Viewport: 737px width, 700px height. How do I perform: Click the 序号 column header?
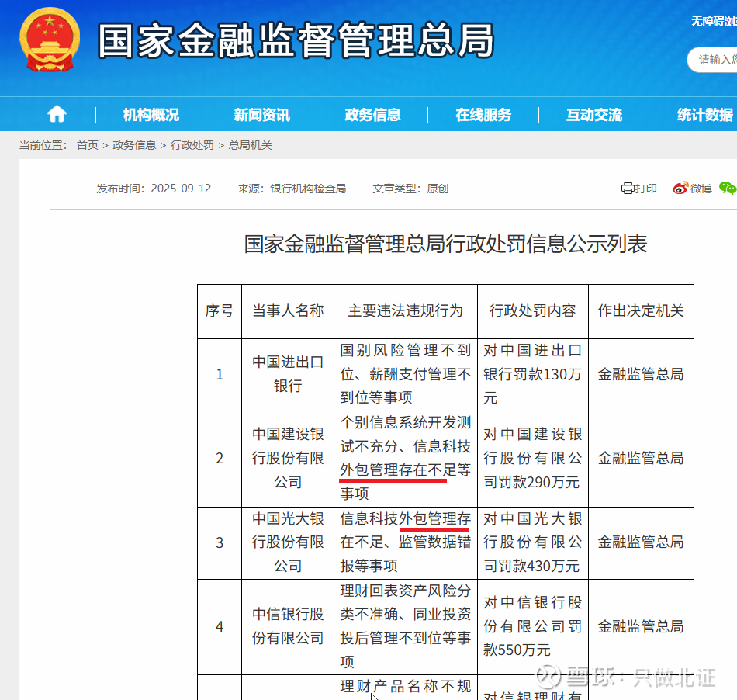pos(220,310)
